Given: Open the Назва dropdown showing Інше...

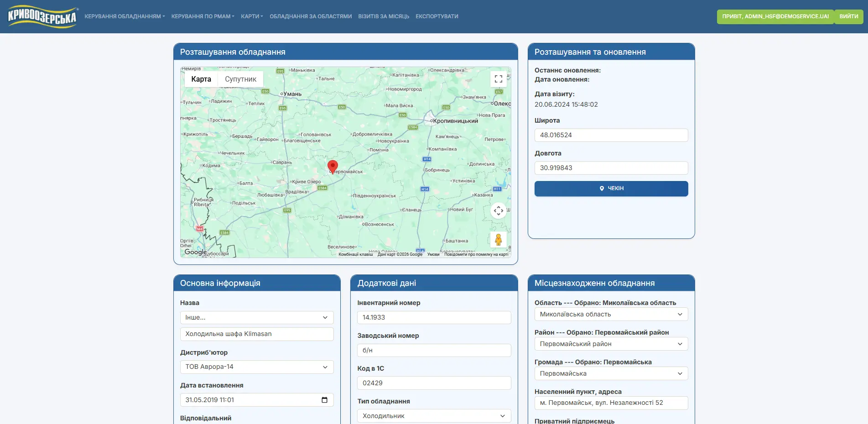Looking at the screenshot, I should 257,318.
